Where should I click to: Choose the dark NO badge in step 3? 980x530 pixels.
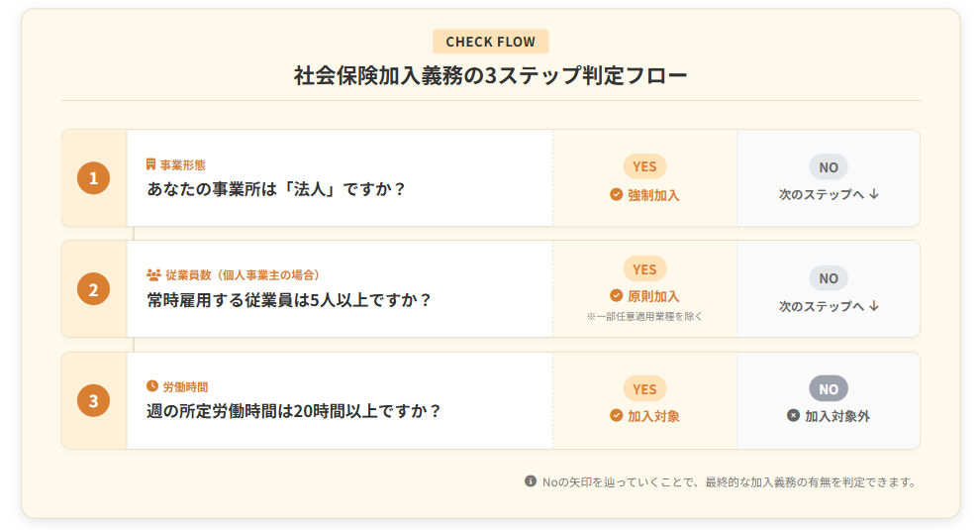pos(829,389)
